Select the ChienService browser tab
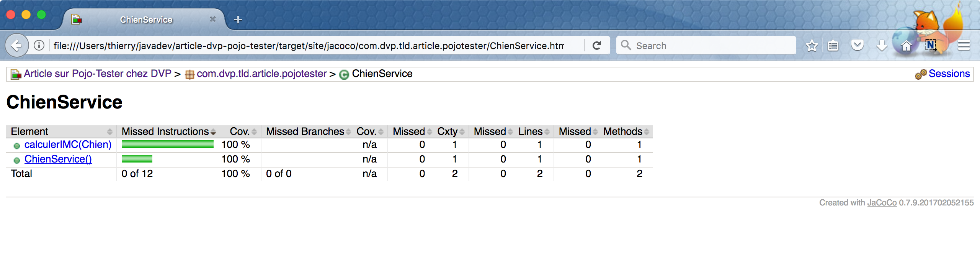Viewport: 980px width, 266px height. tap(146, 20)
